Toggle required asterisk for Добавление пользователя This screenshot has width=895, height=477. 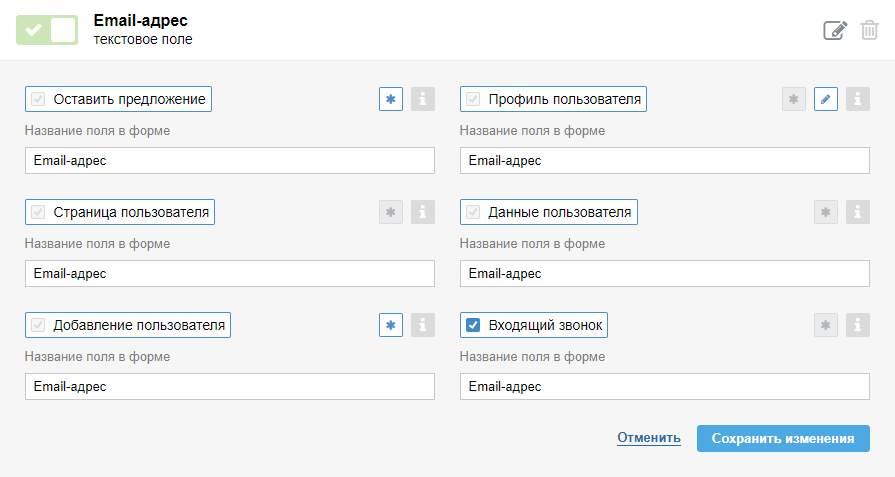[x=391, y=325]
